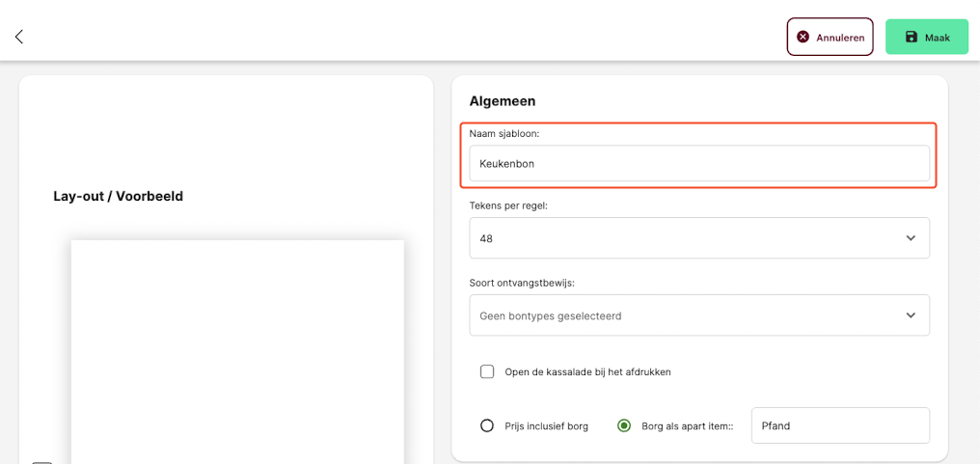
Task: Go back using the left arrow icon
Action: click(x=18, y=37)
